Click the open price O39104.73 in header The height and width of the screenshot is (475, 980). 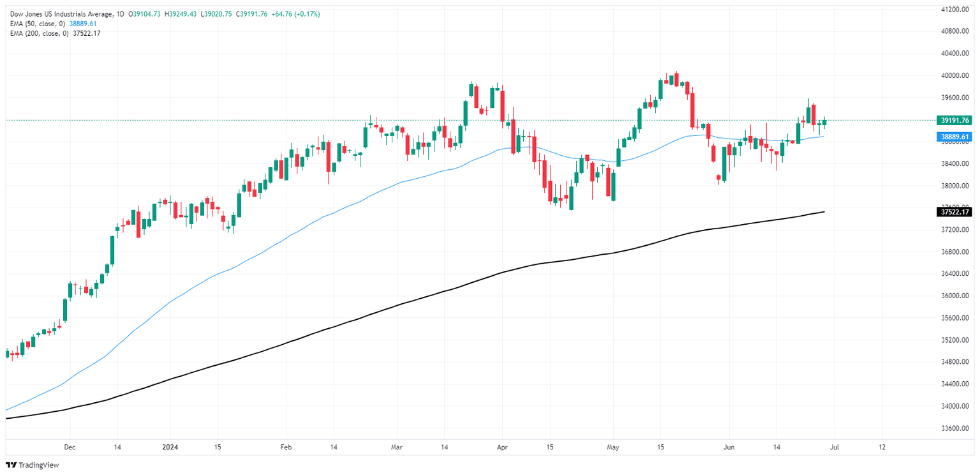coord(146,14)
